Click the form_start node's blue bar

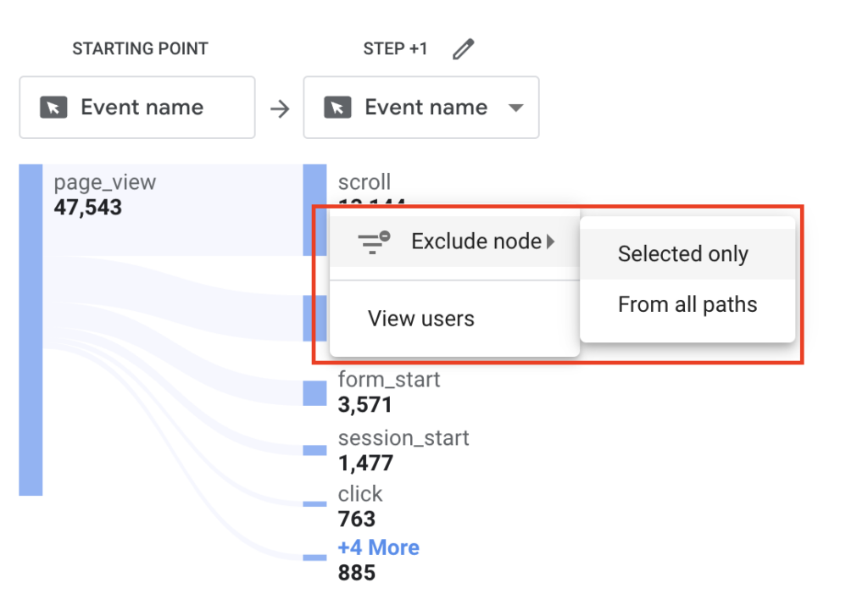[x=314, y=392]
